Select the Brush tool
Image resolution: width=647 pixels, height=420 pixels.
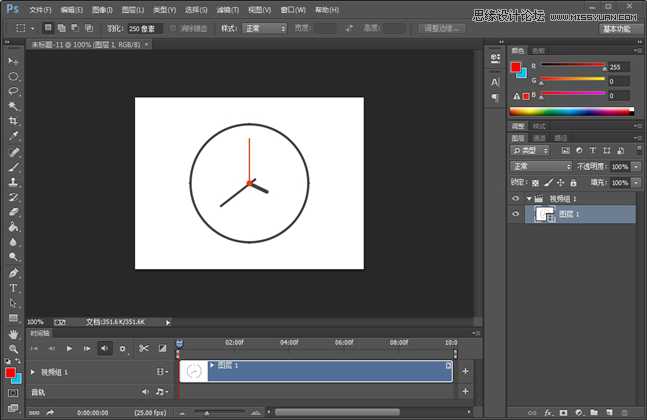[13, 167]
